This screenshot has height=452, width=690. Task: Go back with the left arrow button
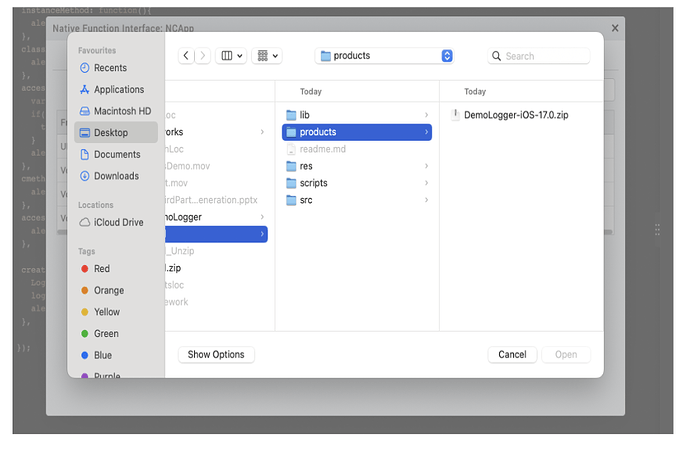click(186, 56)
